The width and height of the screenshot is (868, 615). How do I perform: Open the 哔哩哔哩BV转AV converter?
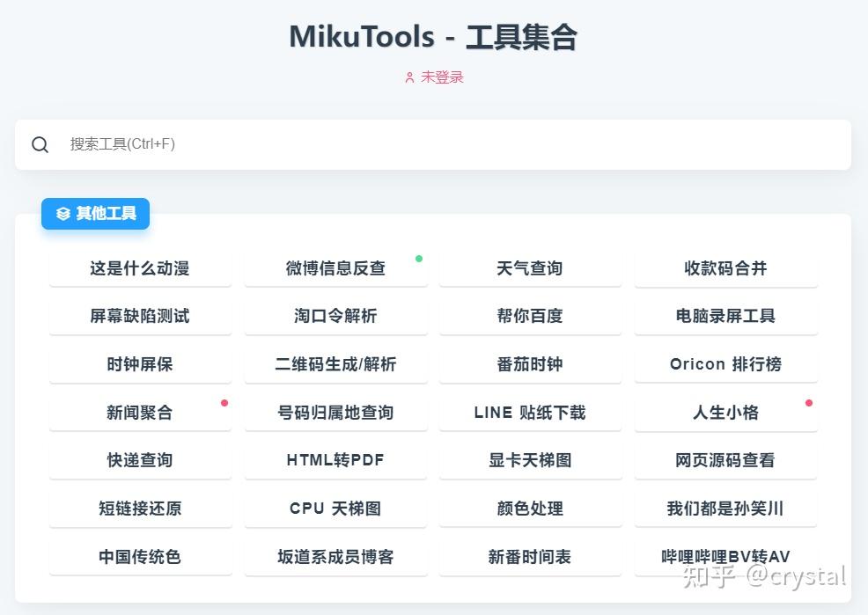pyautogui.click(x=726, y=556)
